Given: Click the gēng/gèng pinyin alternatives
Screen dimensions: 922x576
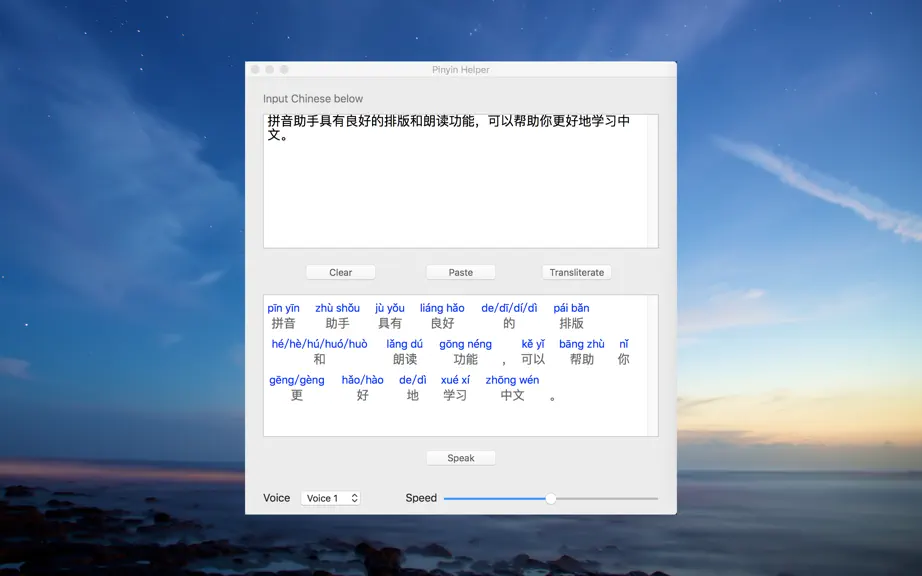Looking at the screenshot, I should (x=296, y=380).
